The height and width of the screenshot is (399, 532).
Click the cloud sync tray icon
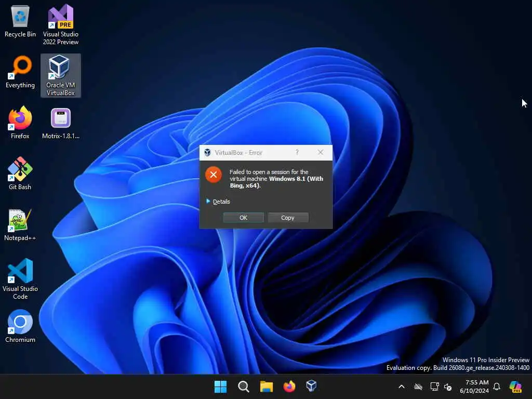point(418,387)
